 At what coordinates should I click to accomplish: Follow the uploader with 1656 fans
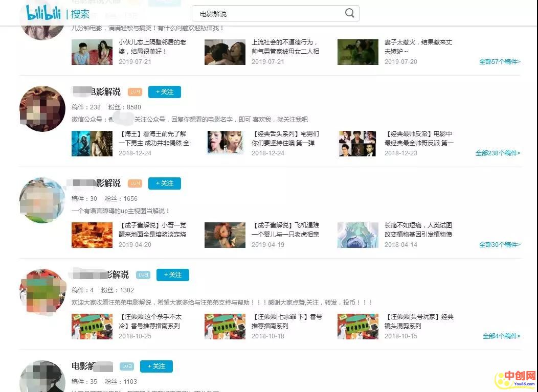pos(164,183)
